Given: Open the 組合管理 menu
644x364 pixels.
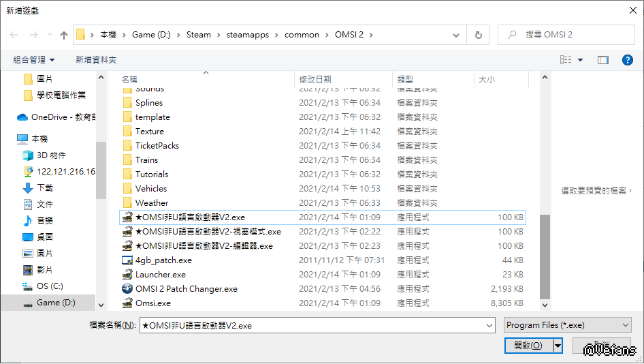Looking at the screenshot, I should click(x=33, y=59).
